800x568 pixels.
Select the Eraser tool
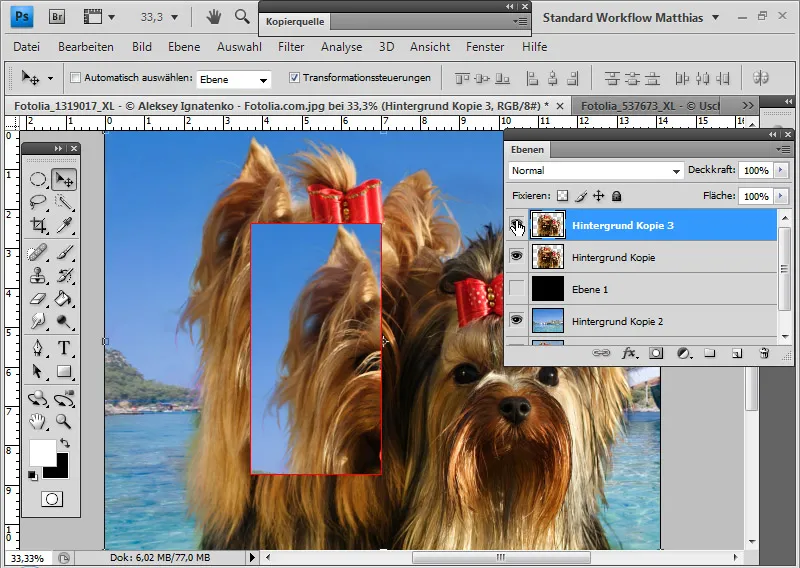click(x=38, y=299)
